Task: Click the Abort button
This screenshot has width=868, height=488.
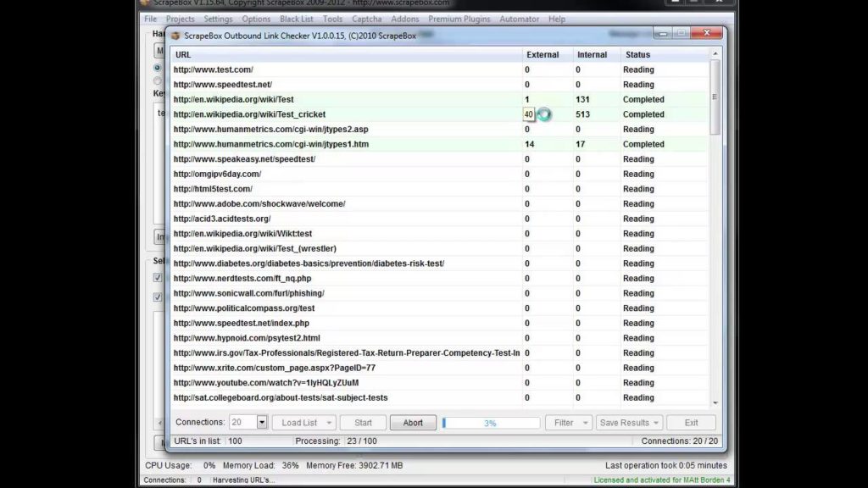Action: click(x=413, y=423)
